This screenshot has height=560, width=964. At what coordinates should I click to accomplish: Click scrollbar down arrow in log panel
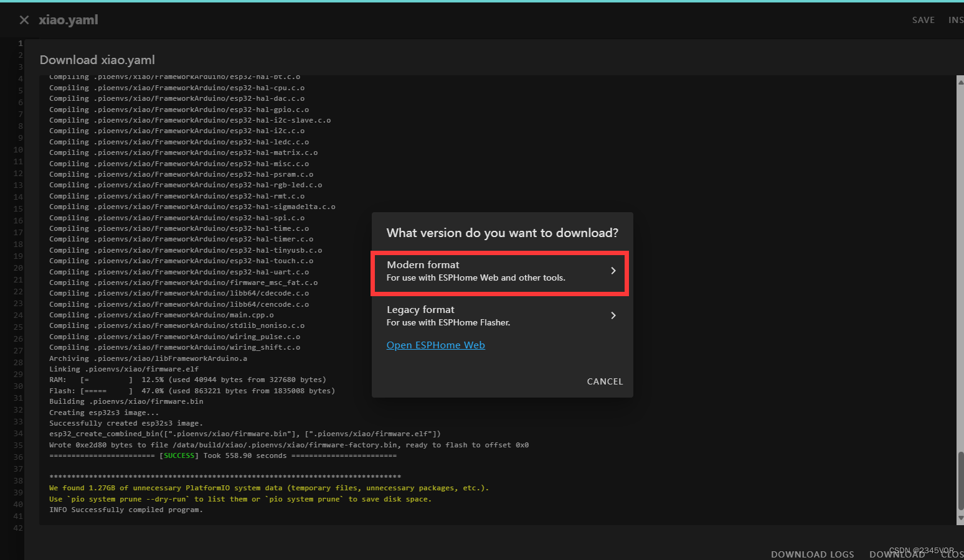(960, 518)
